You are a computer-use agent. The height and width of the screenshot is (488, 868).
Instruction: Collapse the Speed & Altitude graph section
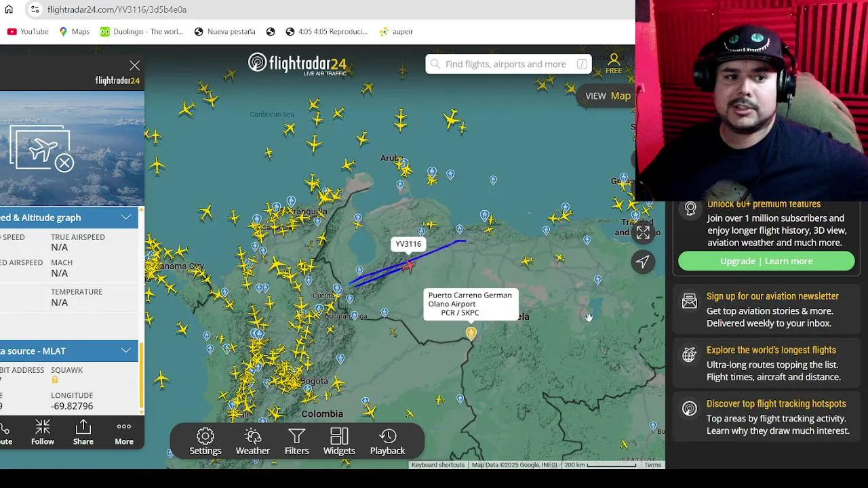point(126,218)
